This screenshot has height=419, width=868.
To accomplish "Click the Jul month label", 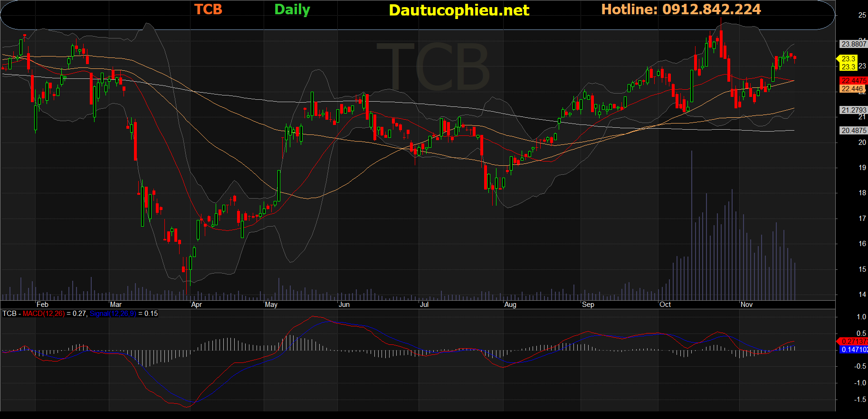I will coord(424,305).
